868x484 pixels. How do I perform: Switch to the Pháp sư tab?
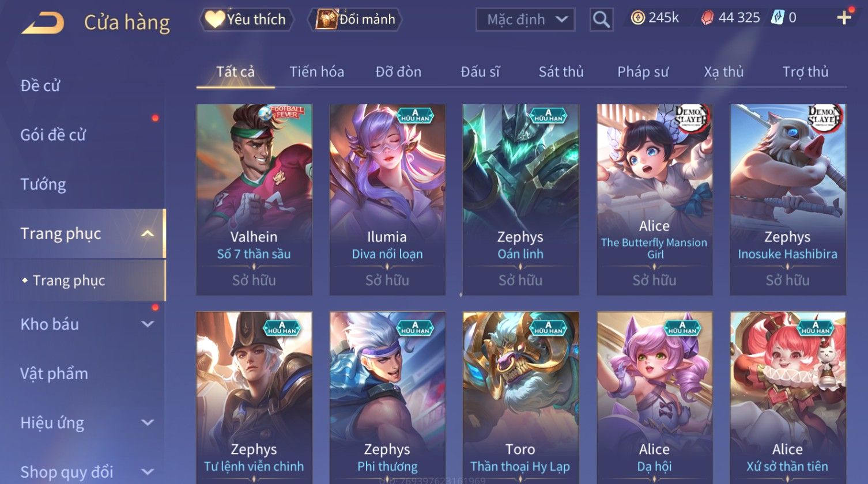pyautogui.click(x=643, y=72)
